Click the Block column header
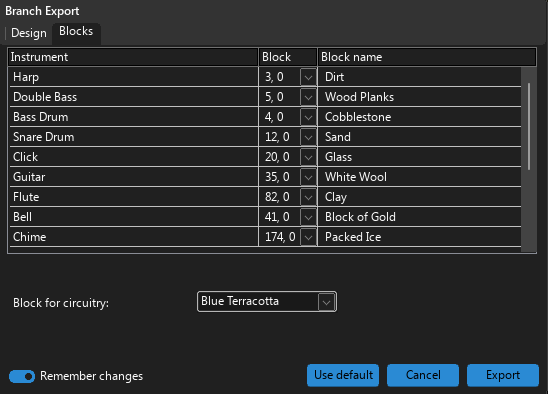Viewport: 548px width, 394px height. (288, 57)
